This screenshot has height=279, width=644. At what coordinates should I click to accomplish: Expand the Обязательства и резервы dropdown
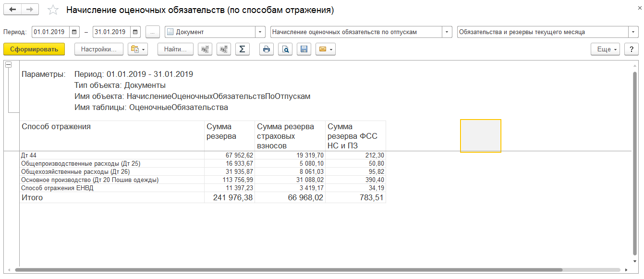pos(633,32)
